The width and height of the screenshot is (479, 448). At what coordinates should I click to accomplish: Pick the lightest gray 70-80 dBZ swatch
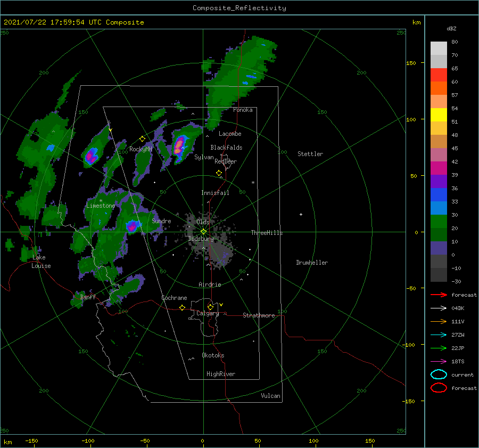click(x=439, y=48)
